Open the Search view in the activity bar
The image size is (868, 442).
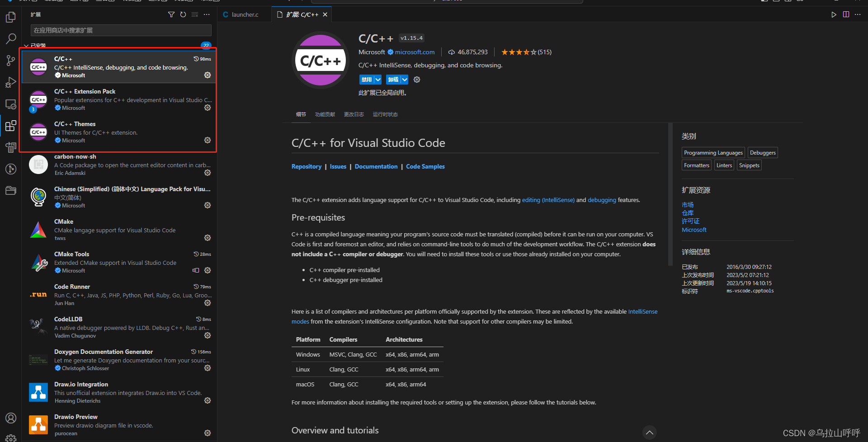coord(11,39)
